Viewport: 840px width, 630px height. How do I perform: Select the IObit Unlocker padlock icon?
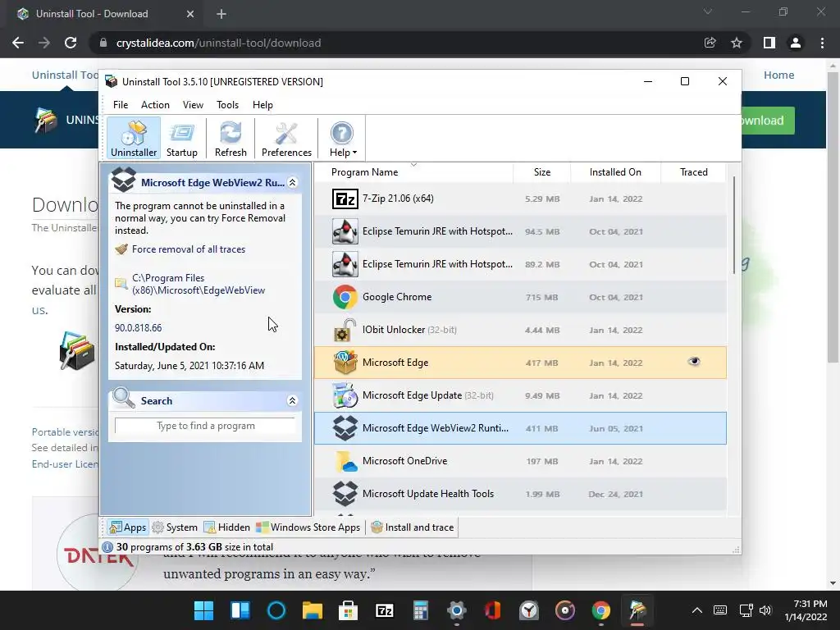(345, 330)
